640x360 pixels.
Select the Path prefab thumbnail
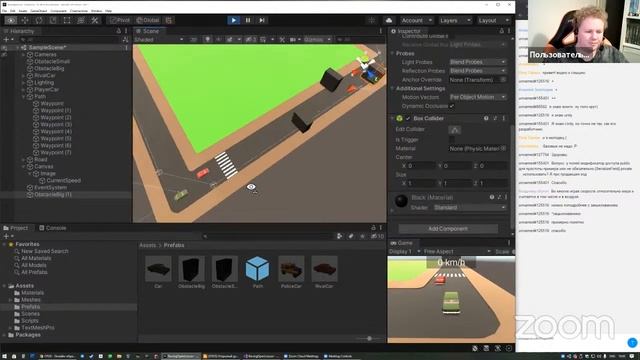(258, 269)
